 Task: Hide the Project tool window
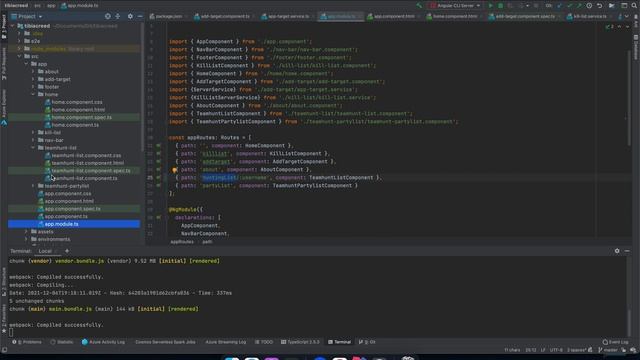tap(140, 16)
